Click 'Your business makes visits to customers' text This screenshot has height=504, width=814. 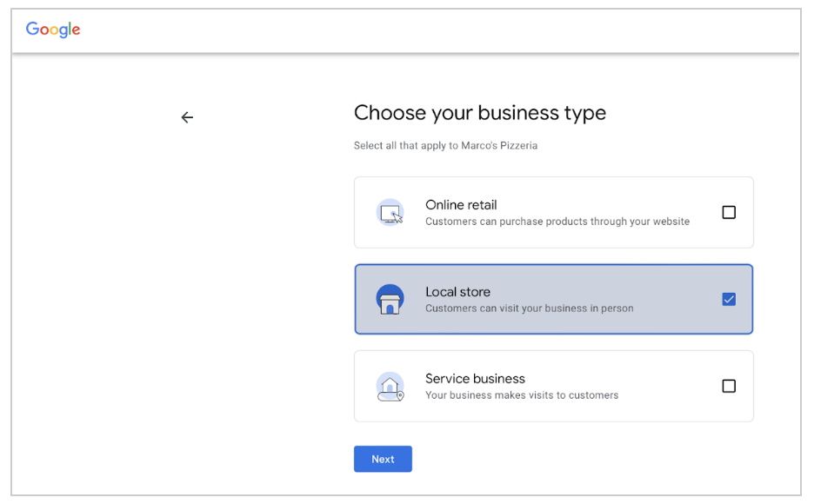(x=522, y=395)
